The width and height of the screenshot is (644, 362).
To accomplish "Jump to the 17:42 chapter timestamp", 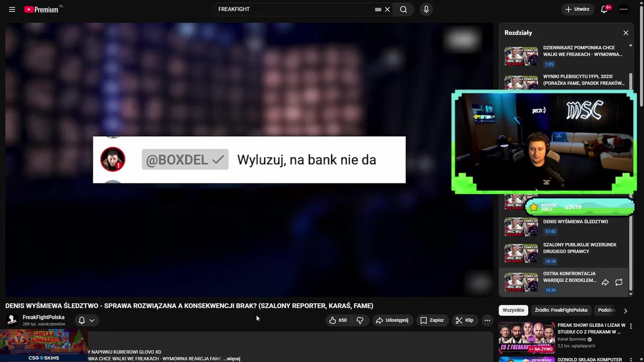I will (550, 232).
